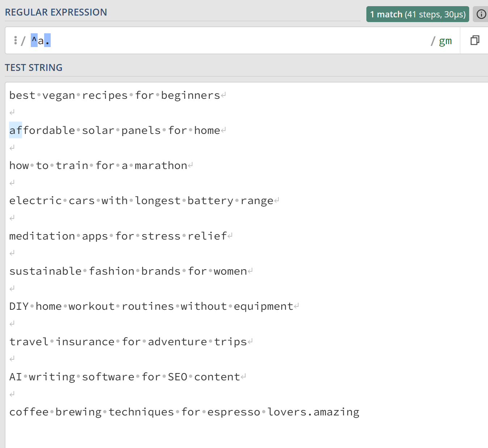Open the regex kebab menu with three dots

point(15,40)
